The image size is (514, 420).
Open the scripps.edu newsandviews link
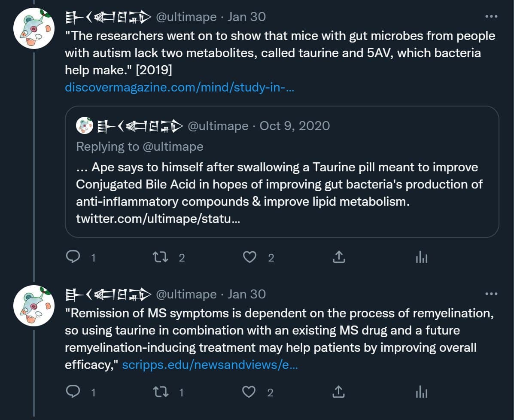[210, 365]
